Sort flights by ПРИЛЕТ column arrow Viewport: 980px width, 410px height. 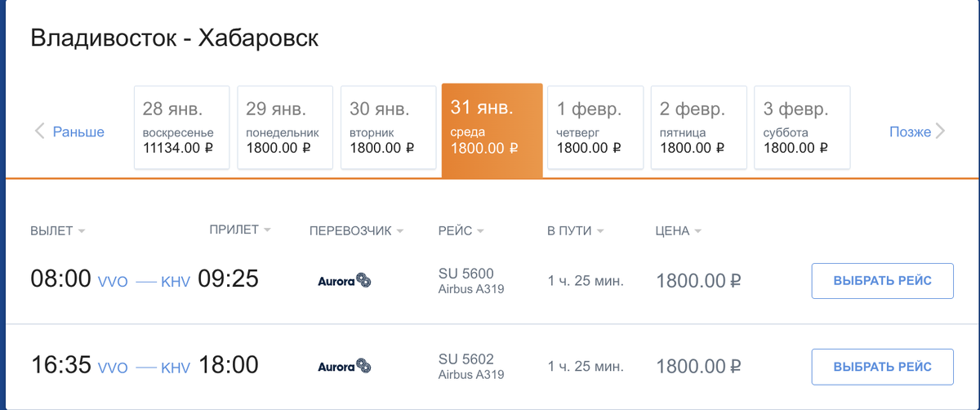tap(268, 230)
